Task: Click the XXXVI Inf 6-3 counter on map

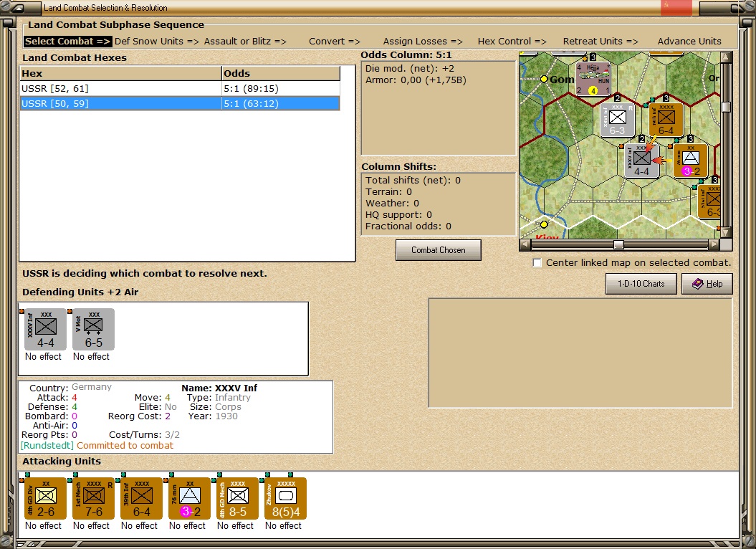Action: pos(617,120)
